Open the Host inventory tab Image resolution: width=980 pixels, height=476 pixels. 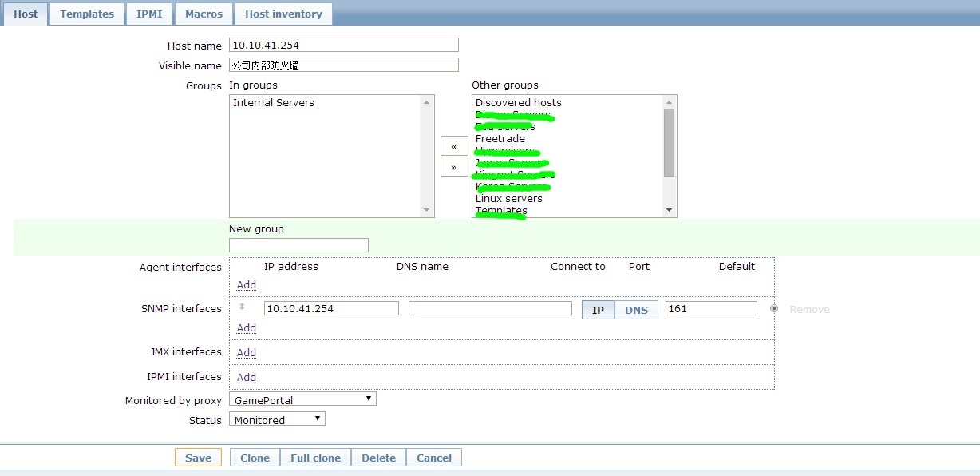[283, 14]
